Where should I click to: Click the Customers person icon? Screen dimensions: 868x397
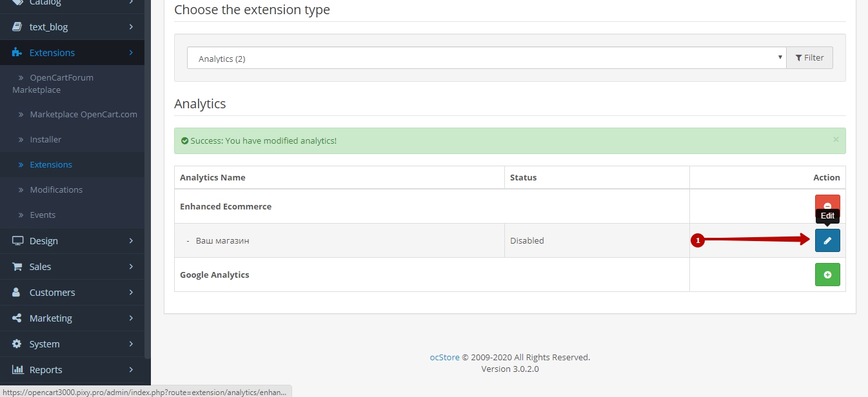click(x=17, y=293)
